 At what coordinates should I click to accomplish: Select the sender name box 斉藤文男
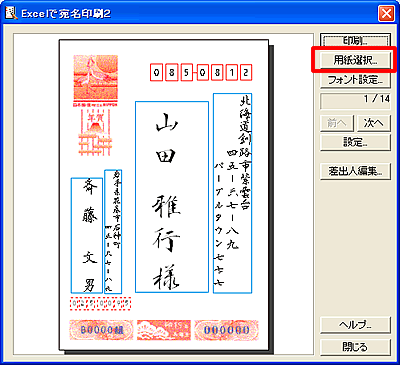click(87, 235)
